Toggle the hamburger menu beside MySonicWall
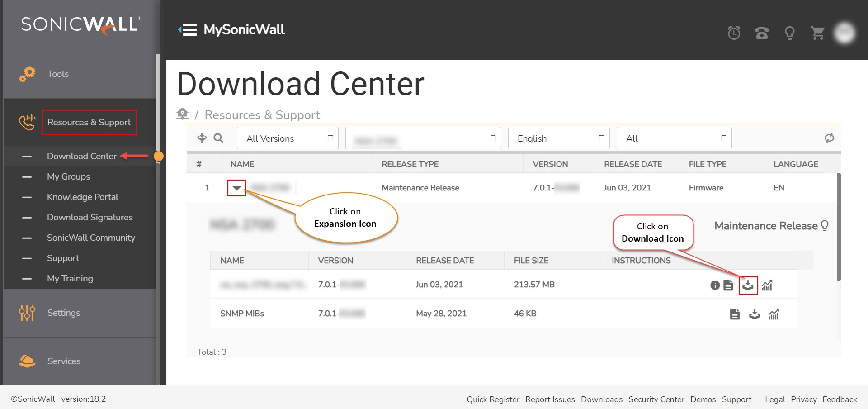This screenshot has height=409, width=868. [188, 30]
